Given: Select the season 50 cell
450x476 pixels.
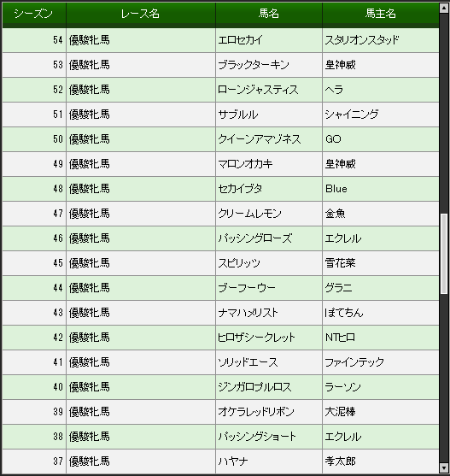Looking at the screenshot, I should pos(34,139).
